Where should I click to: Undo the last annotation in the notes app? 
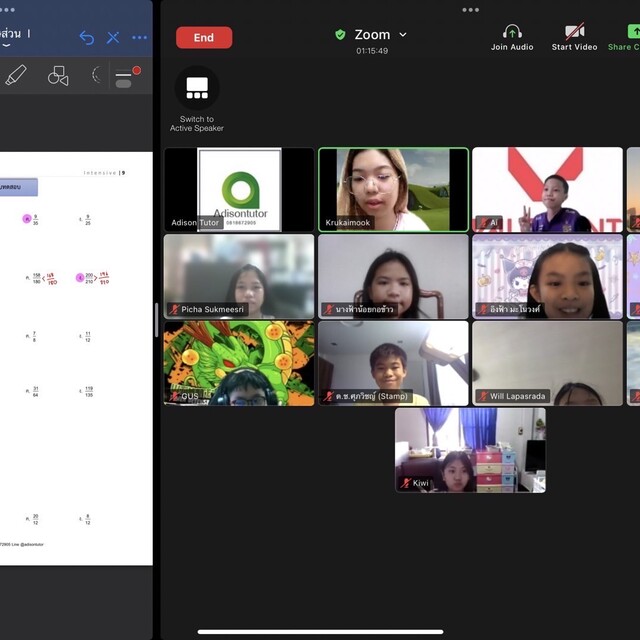point(86,37)
